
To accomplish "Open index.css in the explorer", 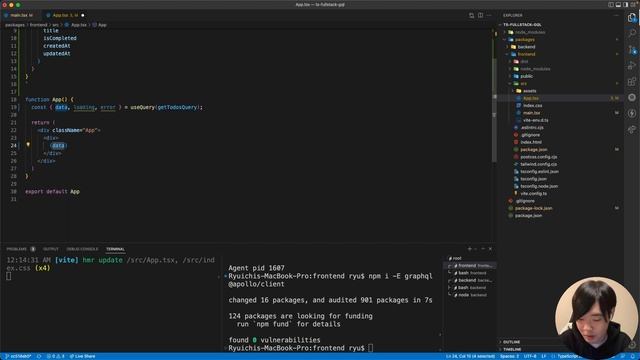I will (532, 105).
